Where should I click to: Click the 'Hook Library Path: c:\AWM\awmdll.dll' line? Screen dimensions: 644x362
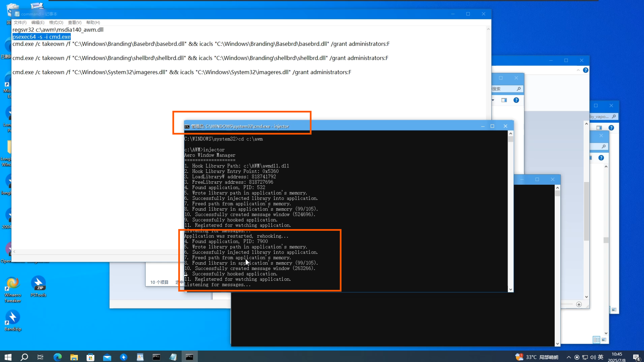coord(236,166)
